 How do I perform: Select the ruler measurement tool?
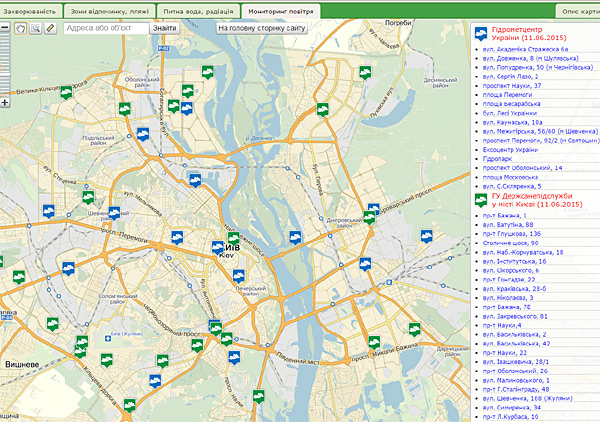click(50, 28)
